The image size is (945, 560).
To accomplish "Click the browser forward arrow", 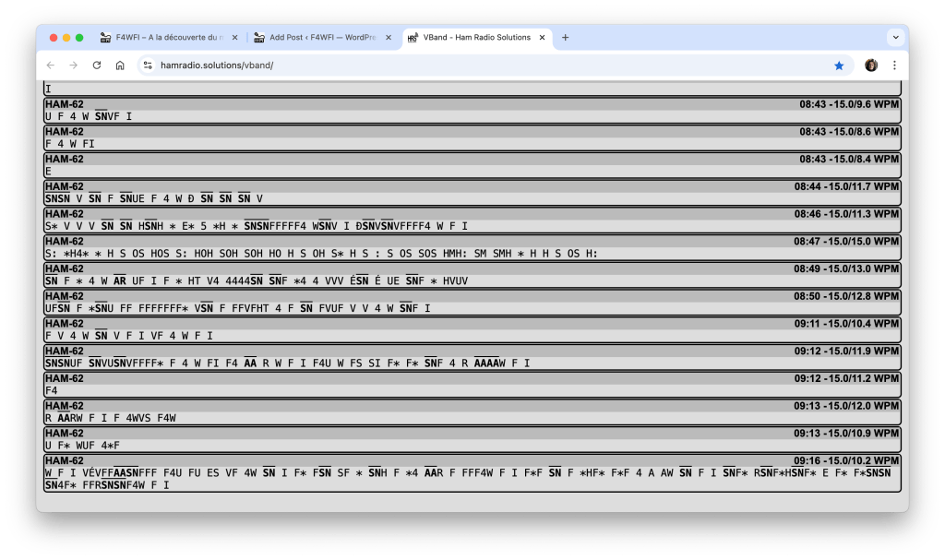I will (74, 66).
